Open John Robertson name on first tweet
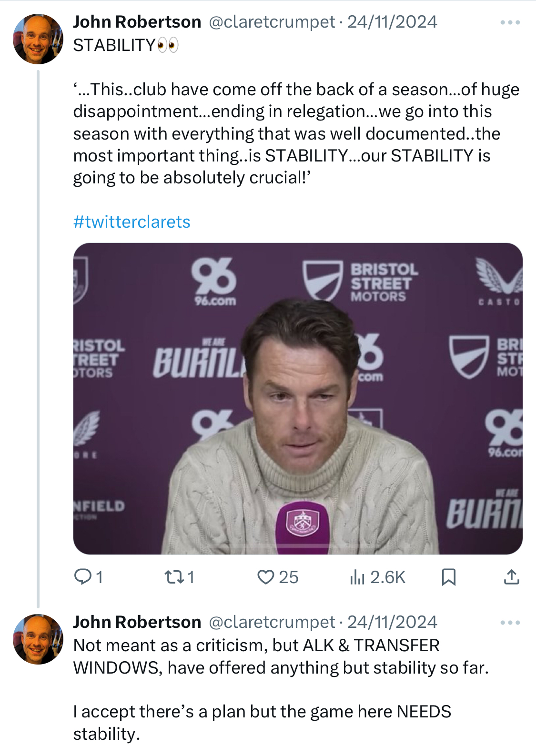The width and height of the screenshot is (536, 756). (x=137, y=22)
